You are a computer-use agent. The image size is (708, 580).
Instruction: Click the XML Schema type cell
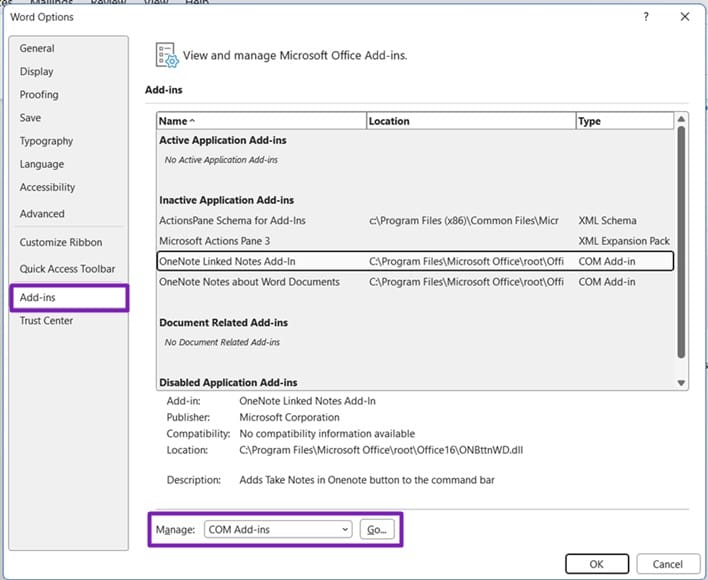pyautogui.click(x=607, y=221)
